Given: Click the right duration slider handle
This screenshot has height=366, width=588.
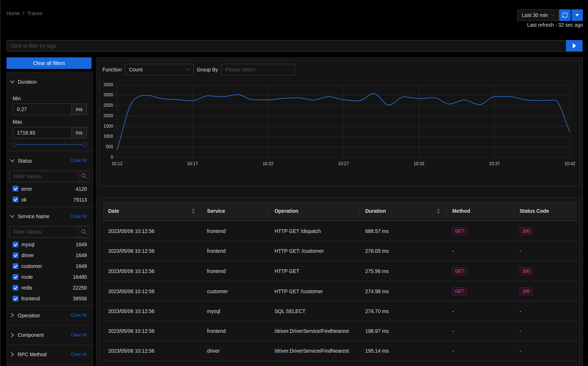Looking at the screenshot, I should point(85,145).
